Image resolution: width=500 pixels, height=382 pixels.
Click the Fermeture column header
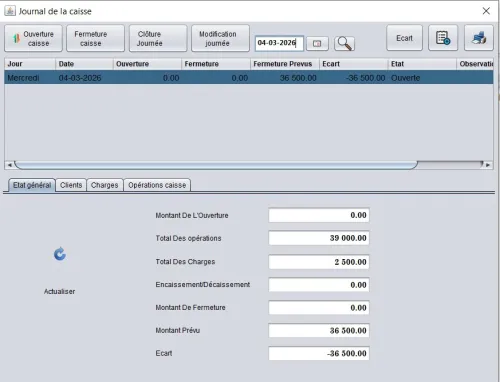coord(216,64)
